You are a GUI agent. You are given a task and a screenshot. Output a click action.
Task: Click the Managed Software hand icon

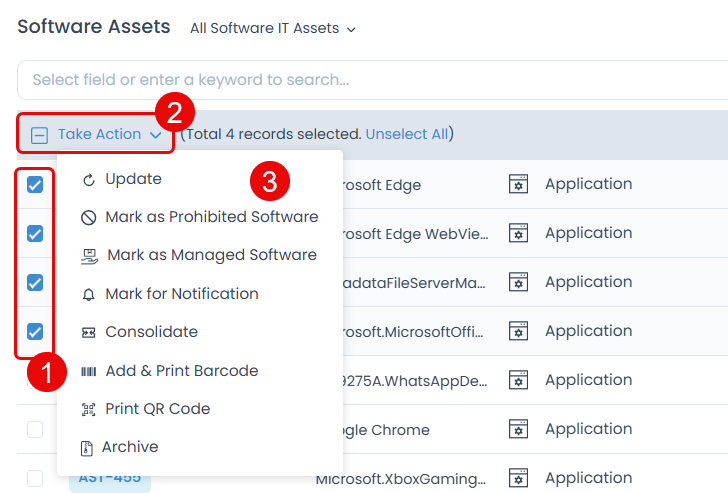tap(89, 256)
